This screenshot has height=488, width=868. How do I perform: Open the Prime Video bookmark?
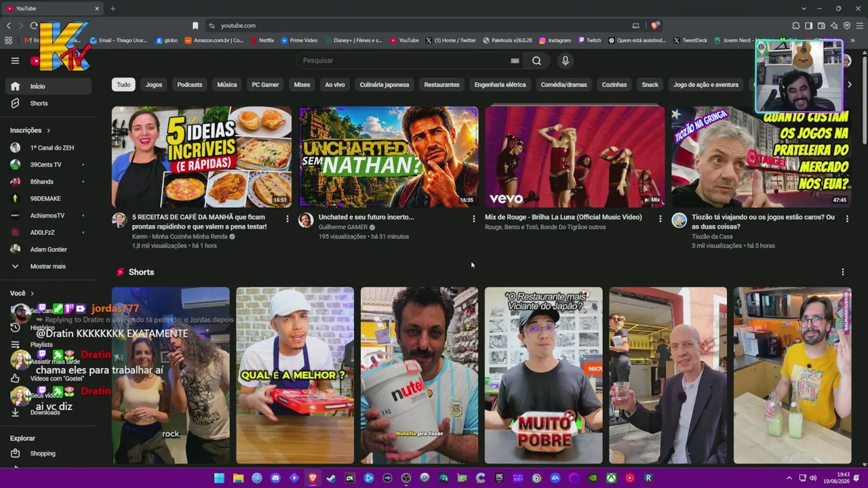pos(299,40)
